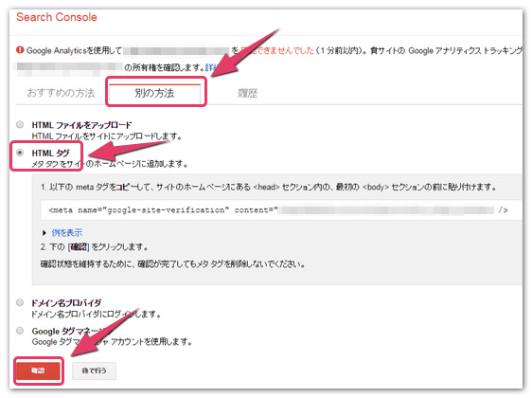
Task: Choose the Google タグマネージャ radio option
Action: point(20,331)
